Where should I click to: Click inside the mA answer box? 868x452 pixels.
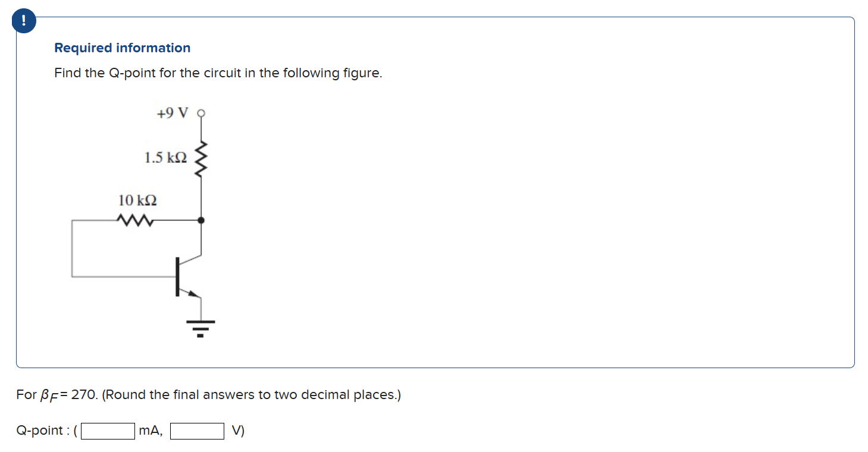pyautogui.click(x=108, y=430)
